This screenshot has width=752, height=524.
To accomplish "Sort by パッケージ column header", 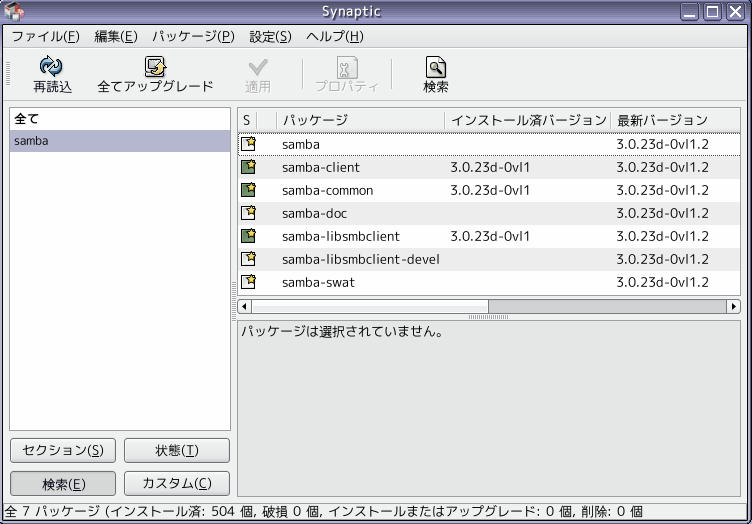I will coord(361,120).
